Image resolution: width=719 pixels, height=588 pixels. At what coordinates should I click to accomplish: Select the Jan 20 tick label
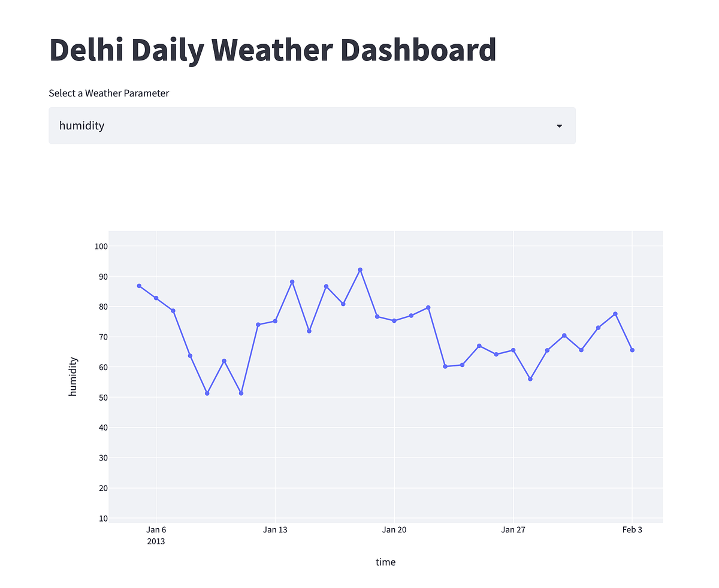395,529
